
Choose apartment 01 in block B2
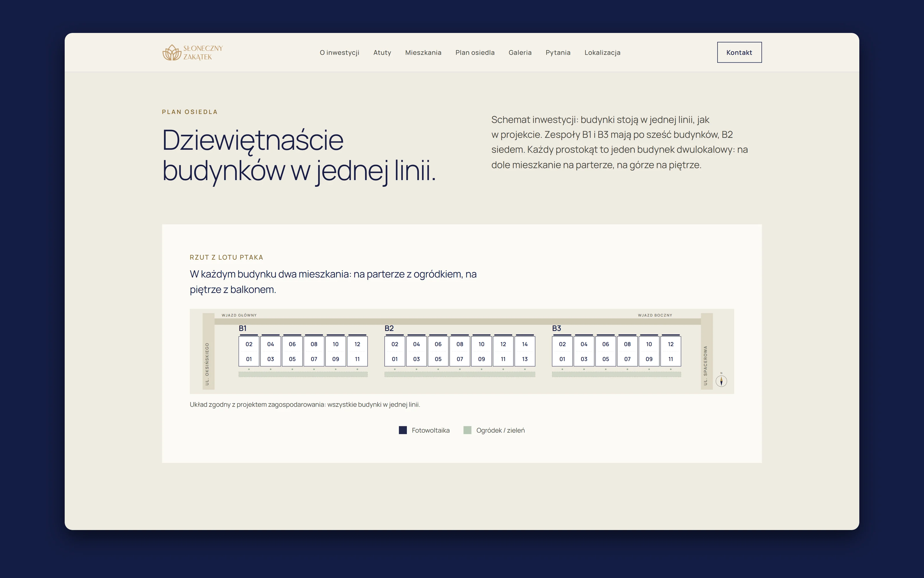[395, 359]
